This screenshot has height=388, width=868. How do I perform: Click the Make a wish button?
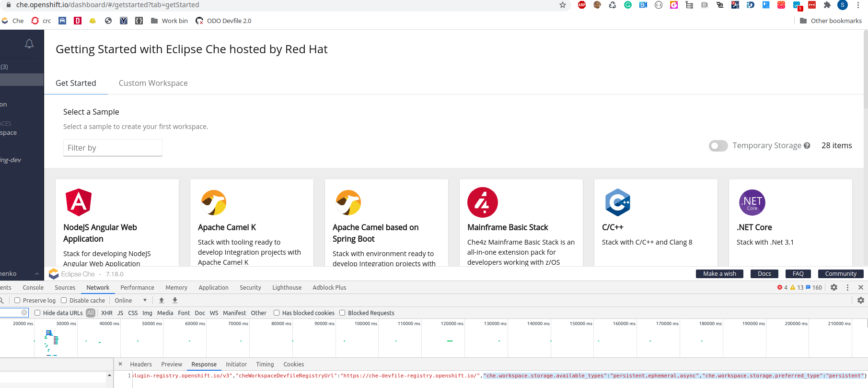pyautogui.click(x=719, y=274)
